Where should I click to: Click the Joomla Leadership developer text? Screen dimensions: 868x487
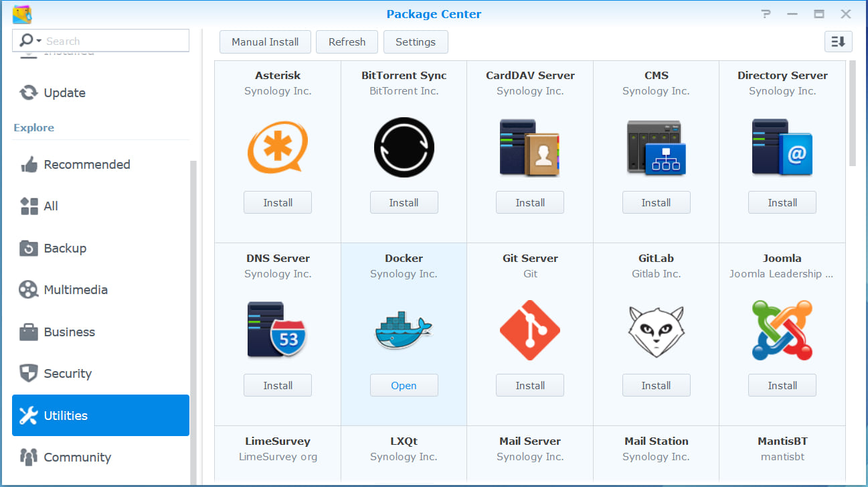click(782, 274)
